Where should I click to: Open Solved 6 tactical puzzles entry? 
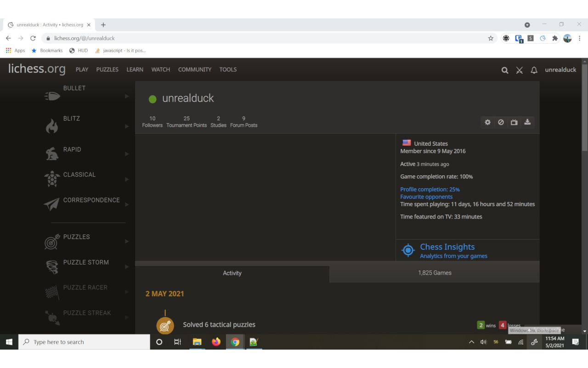tap(219, 325)
